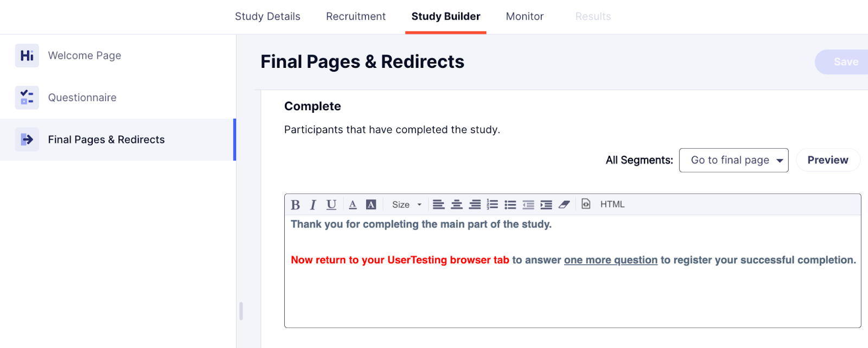Switch to HTML source view
Viewport: 868px width, 348px height.
612,205
